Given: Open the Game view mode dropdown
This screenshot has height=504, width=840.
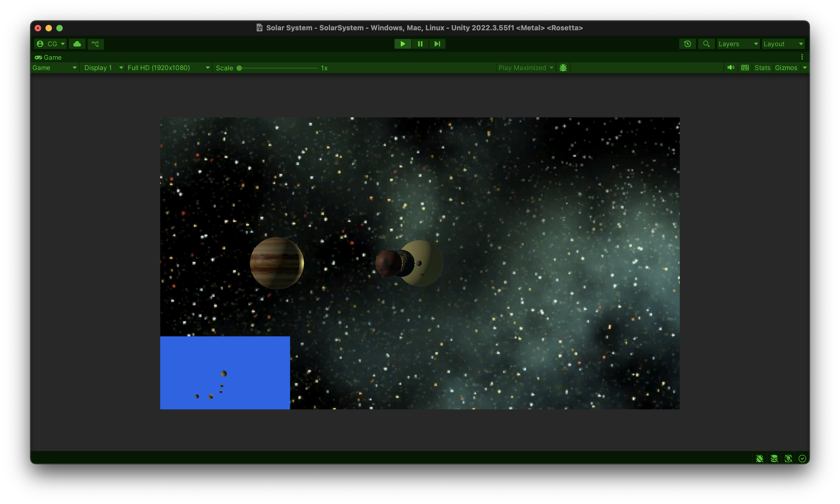Looking at the screenshot, I should coord(55,68).
